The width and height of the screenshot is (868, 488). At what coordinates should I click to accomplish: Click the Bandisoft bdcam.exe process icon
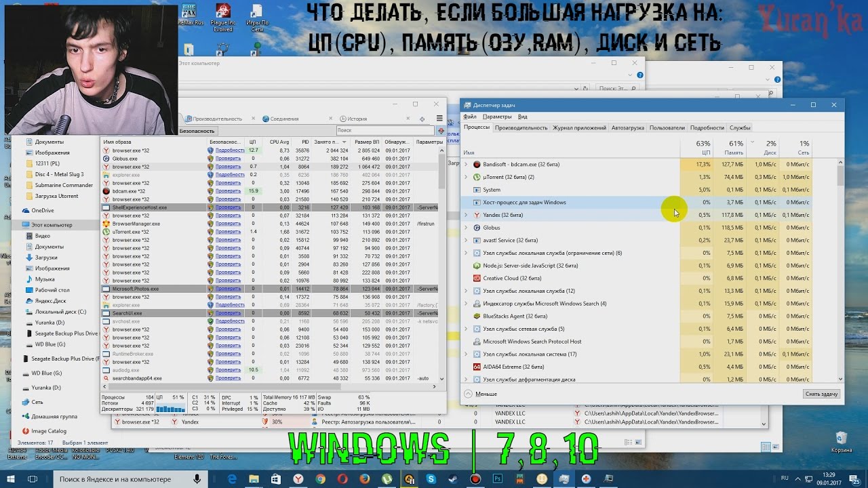coord(477,165)
